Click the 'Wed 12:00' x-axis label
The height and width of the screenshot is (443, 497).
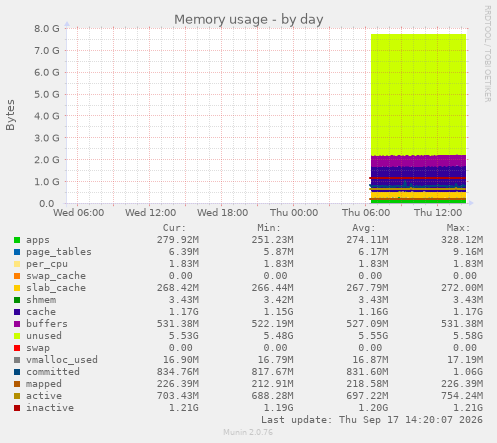[x=150, y=213]
